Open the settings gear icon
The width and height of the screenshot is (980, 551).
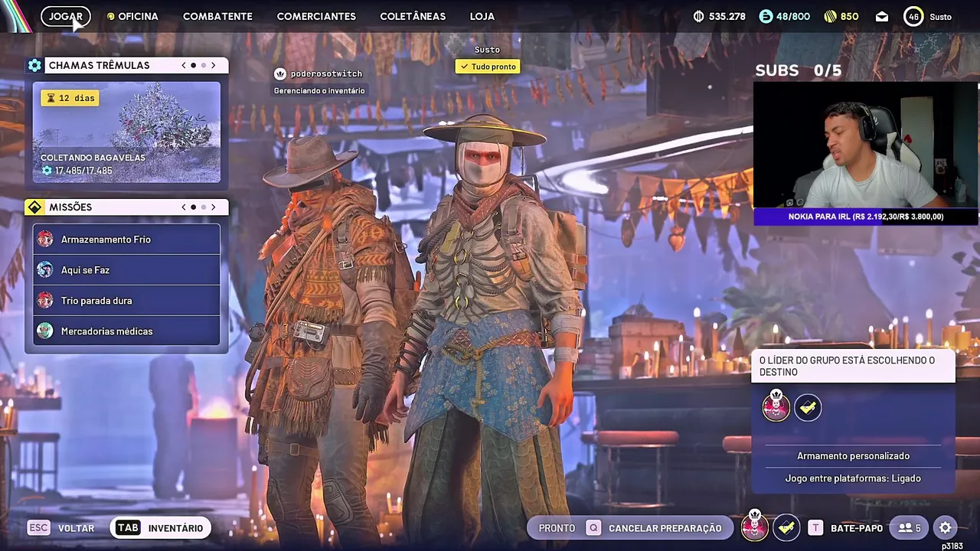[946, 528]
